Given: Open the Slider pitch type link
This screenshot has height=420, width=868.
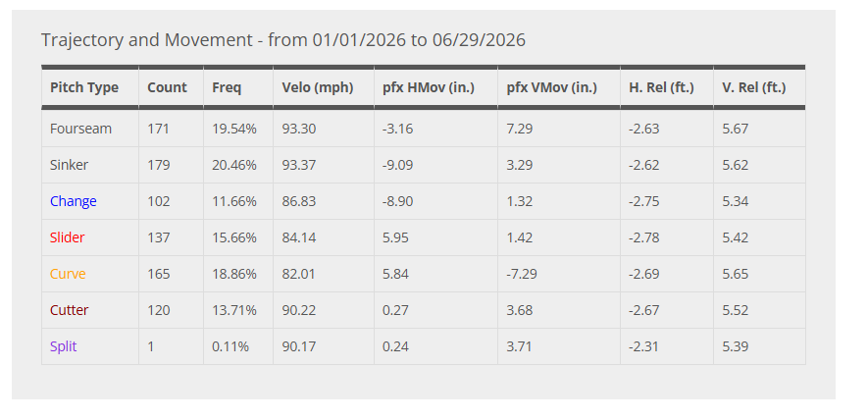Looking at the screenshot, I should click(x=67, y=237).
